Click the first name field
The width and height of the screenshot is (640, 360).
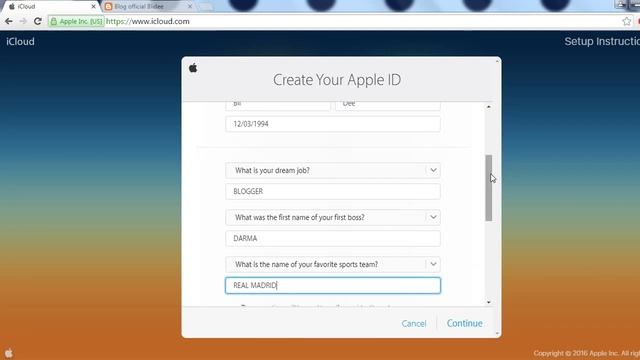[278, 105]
